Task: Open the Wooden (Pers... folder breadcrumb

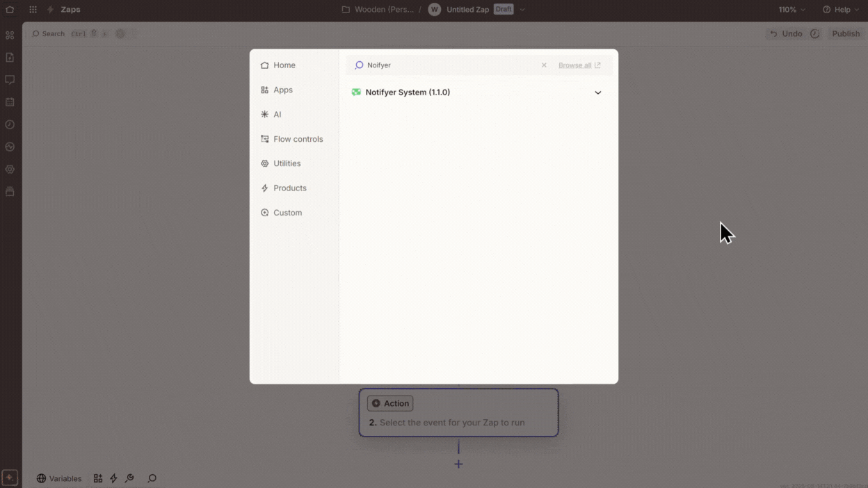Action: (378, 10)
